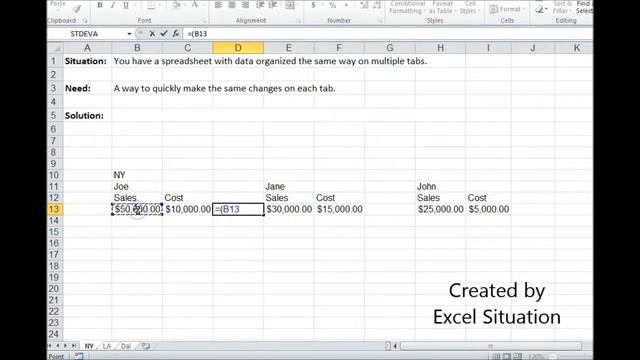This screenshot has height=360, width=640.
Task: Switch to the Dal sheet tab
Action: point(126,346)
